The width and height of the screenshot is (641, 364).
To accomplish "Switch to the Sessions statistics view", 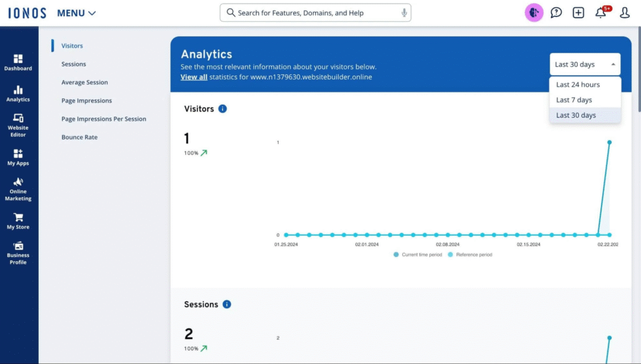I will 74,64.
